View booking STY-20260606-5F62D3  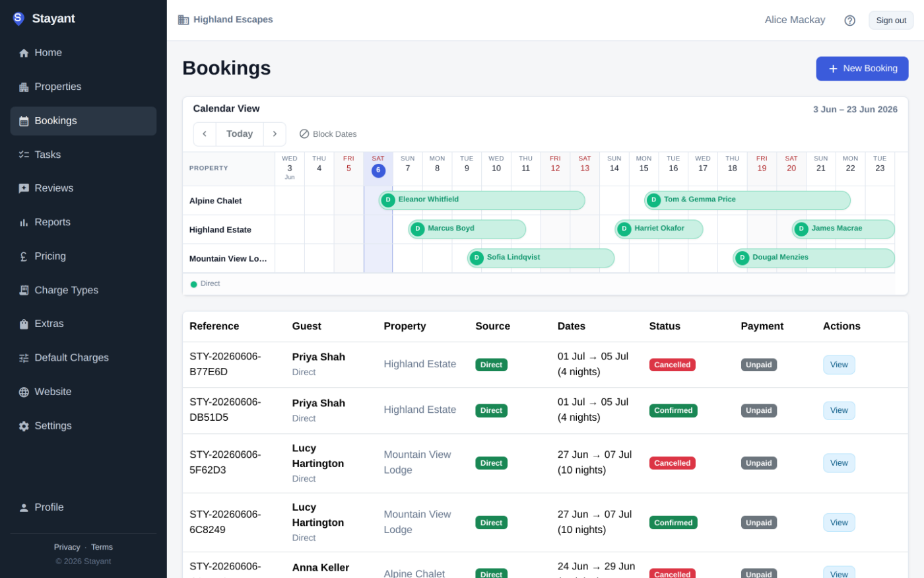click(x=839, y=463)
